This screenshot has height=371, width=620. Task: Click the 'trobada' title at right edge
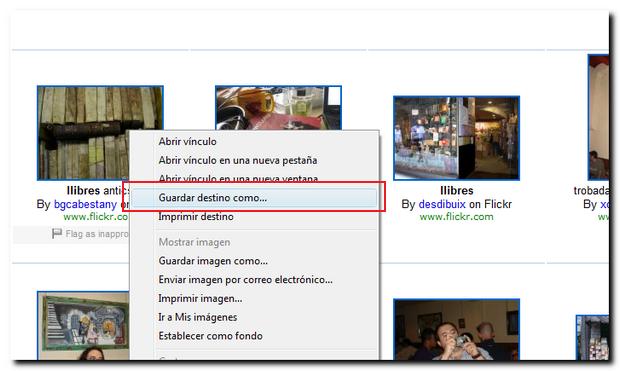(591, 191)
